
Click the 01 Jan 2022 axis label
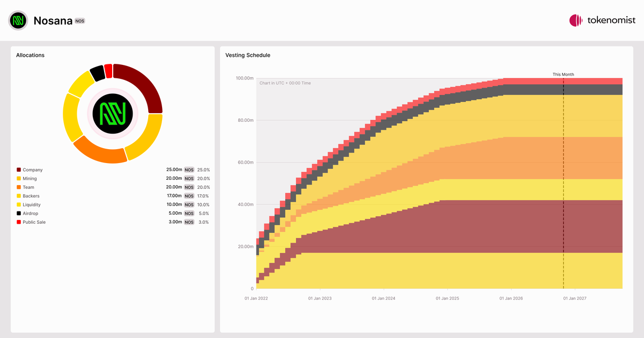point(256,298)
